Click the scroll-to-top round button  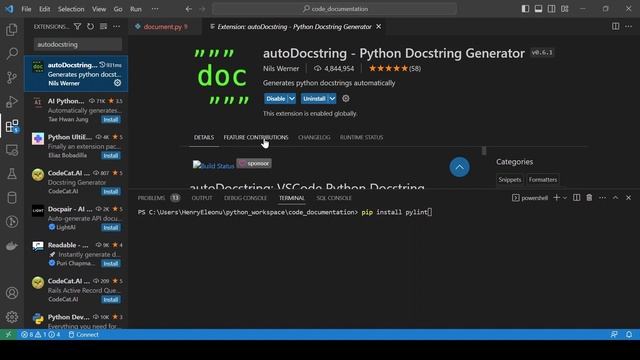(x=459, y=167)
